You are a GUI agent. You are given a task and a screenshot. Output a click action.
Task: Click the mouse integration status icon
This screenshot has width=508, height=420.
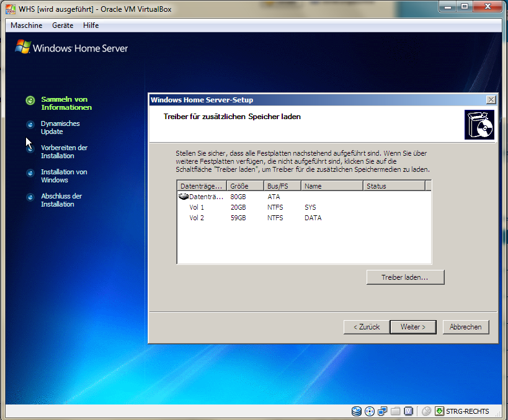click(x=426, y=411)
